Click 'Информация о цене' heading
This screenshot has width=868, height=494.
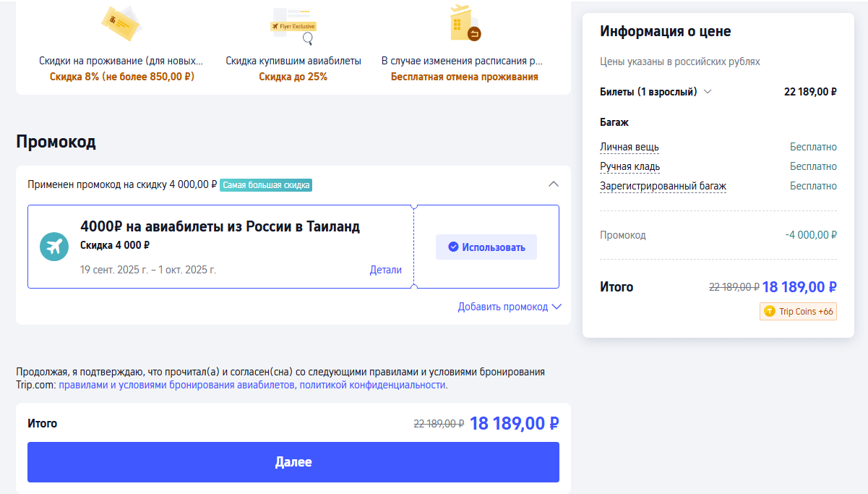666,31
